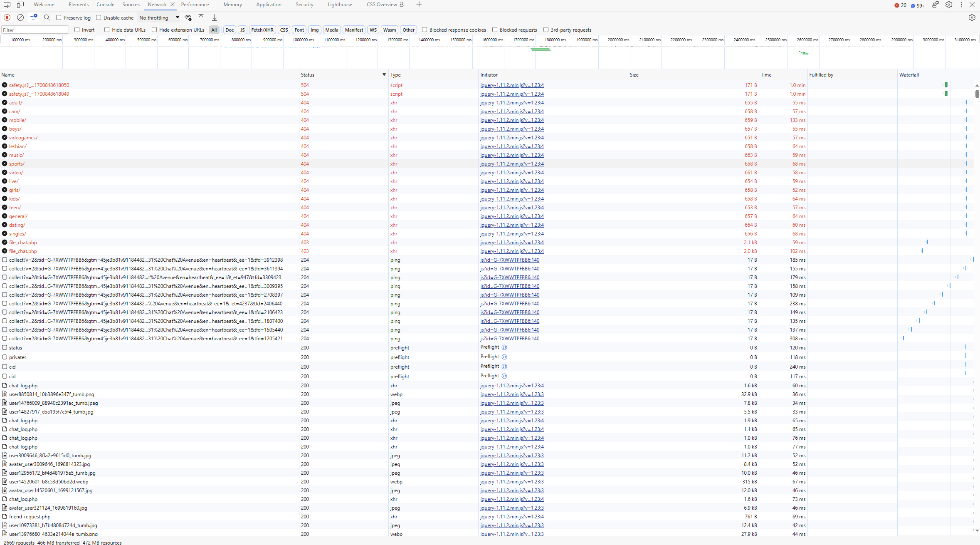Clear the network log
This screenshot has height=545, width=980.
[x=20, y=17]
